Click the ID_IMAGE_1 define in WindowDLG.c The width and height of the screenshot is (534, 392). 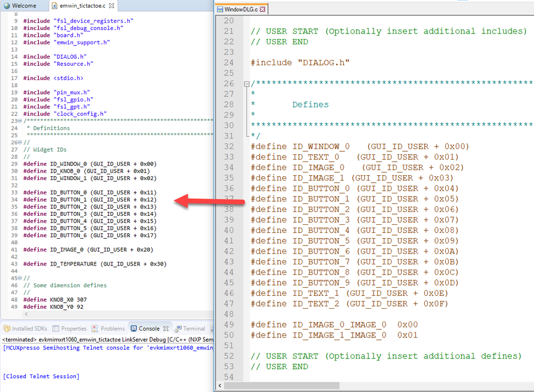coord(352,178)
